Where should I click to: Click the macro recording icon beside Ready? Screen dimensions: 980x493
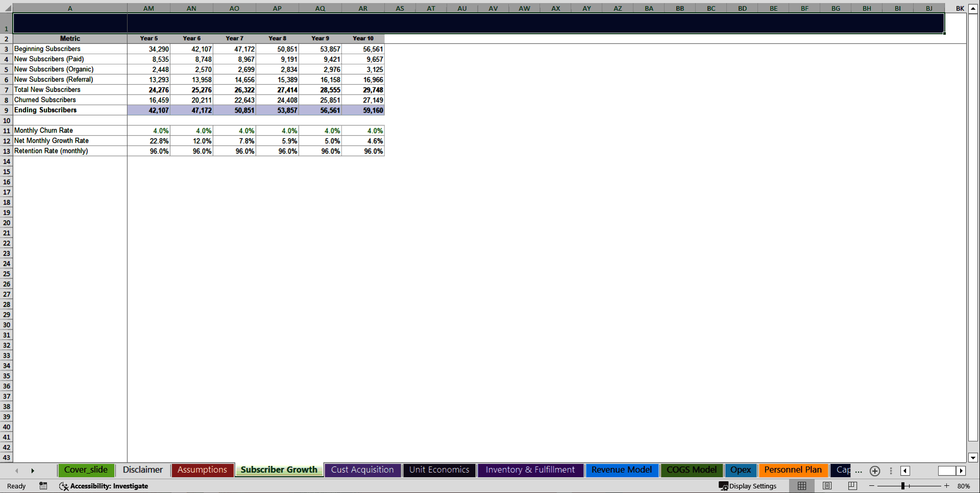coord(43,486)
